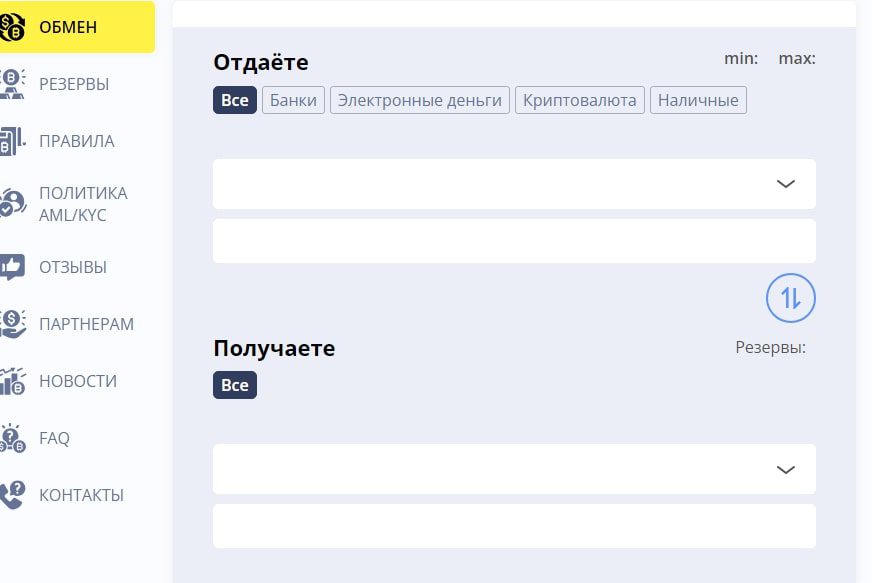Focus the Получаете amount input field
872x583 pixels.
pos(514,526)
